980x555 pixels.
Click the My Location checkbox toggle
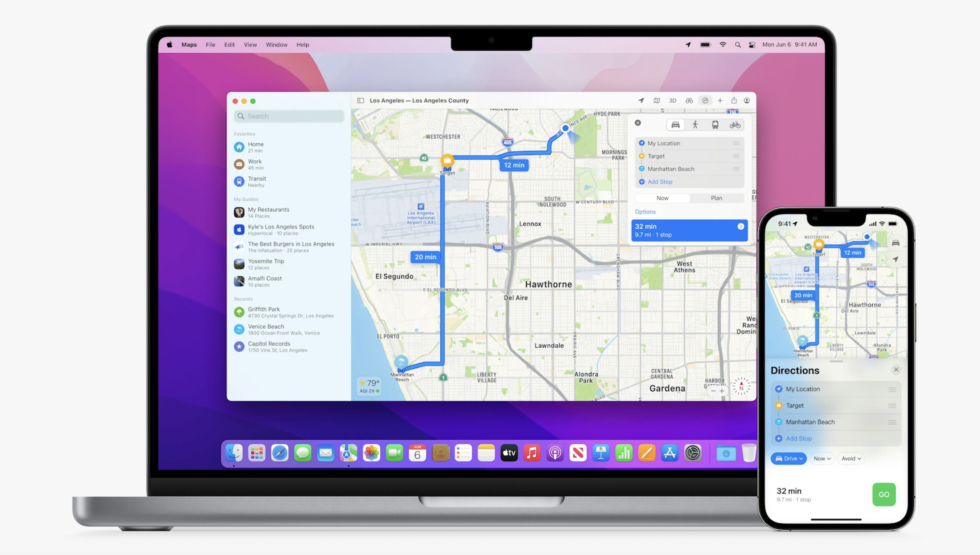point(641,143)
